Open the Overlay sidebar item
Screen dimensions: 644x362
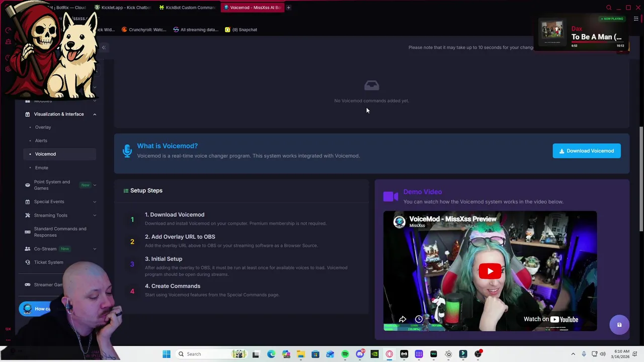click(x=43, y=127)
